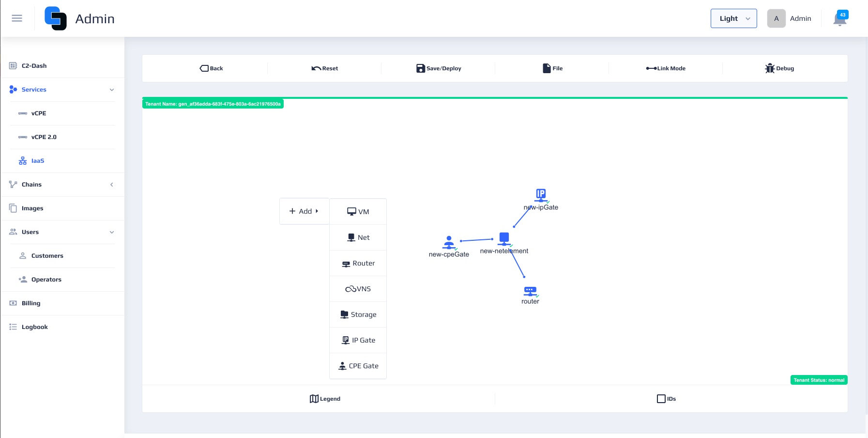Open the Debug bug tool
Image resolution: width=868 pixels, height=438 pixels.
pyautogui.click(x=779, y=68)
